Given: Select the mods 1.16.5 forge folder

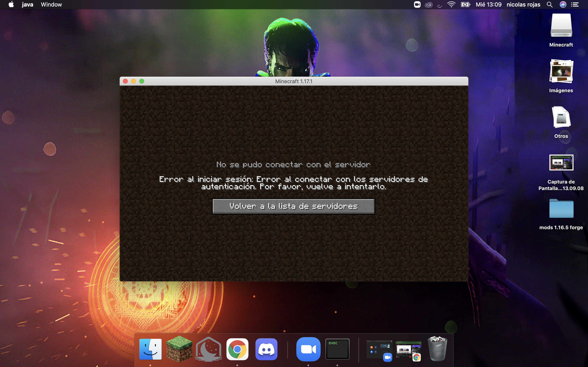Looking at the screenshot, I should [561, 209].
